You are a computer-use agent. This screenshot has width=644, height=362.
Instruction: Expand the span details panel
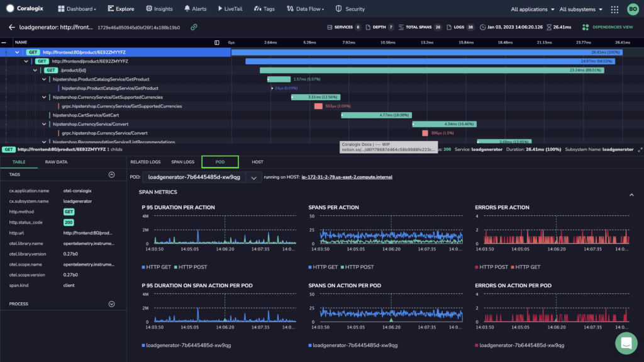(640, 150)
